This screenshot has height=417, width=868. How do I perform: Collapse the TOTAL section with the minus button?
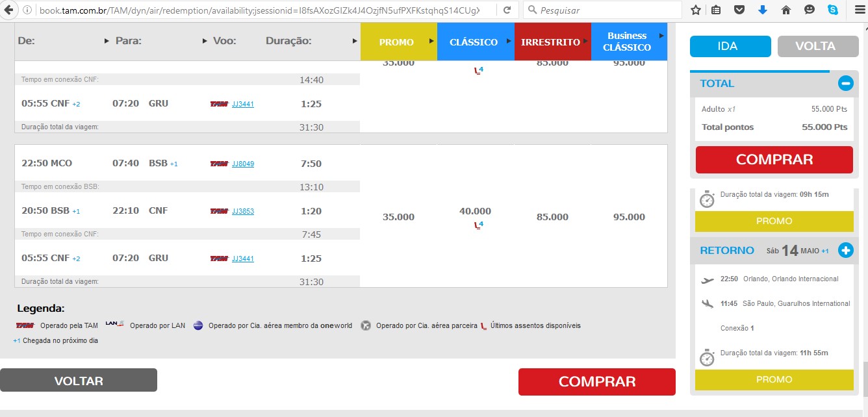click(x=845, y=83)
